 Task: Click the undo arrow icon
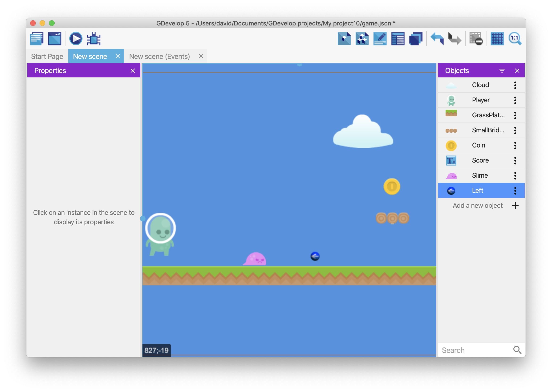click(437, 39)
